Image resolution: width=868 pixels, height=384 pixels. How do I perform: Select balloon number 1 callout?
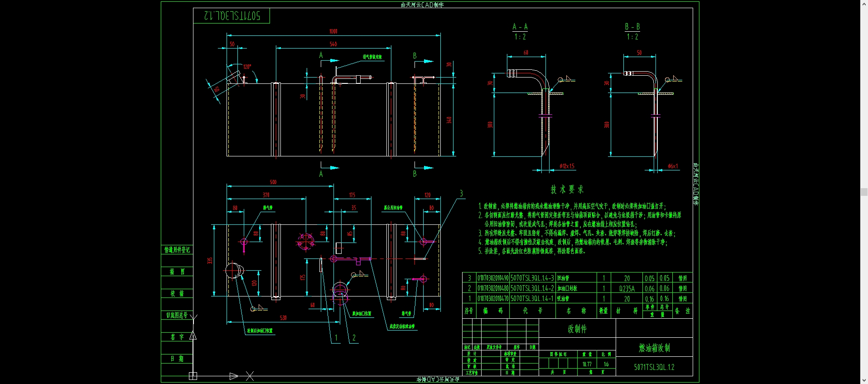pyautogui.click(x=336, y=338)
